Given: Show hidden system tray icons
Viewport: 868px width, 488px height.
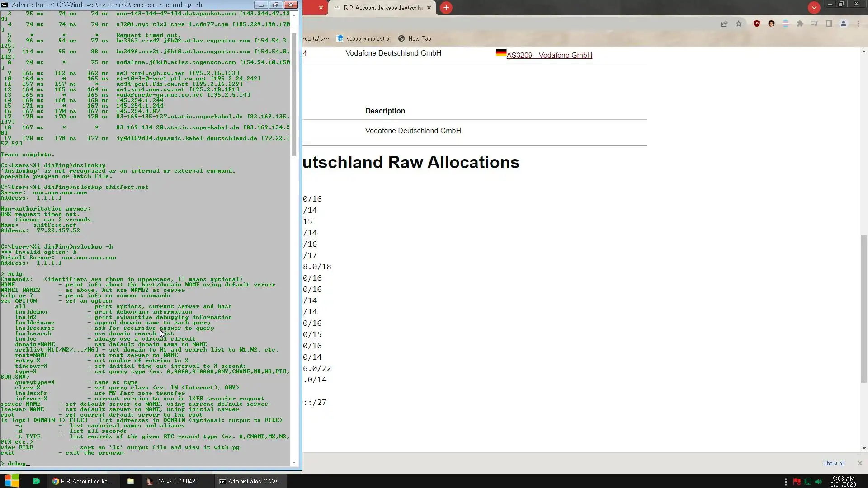Looking at the screenshot, I should 786,482.
